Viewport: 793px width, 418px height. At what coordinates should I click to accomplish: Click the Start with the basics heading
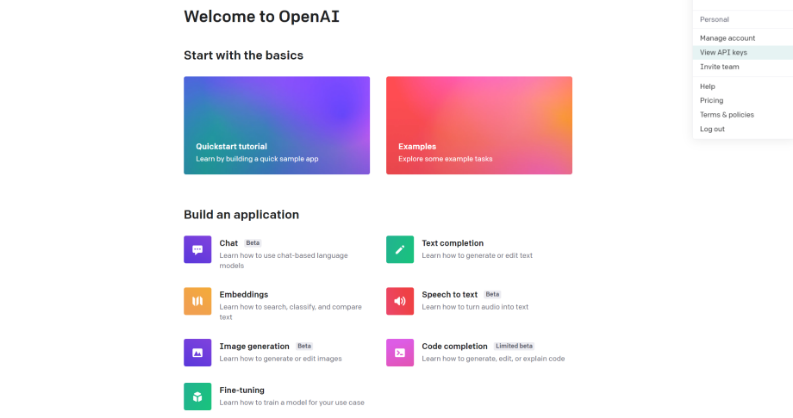click(x=243, y=55)
